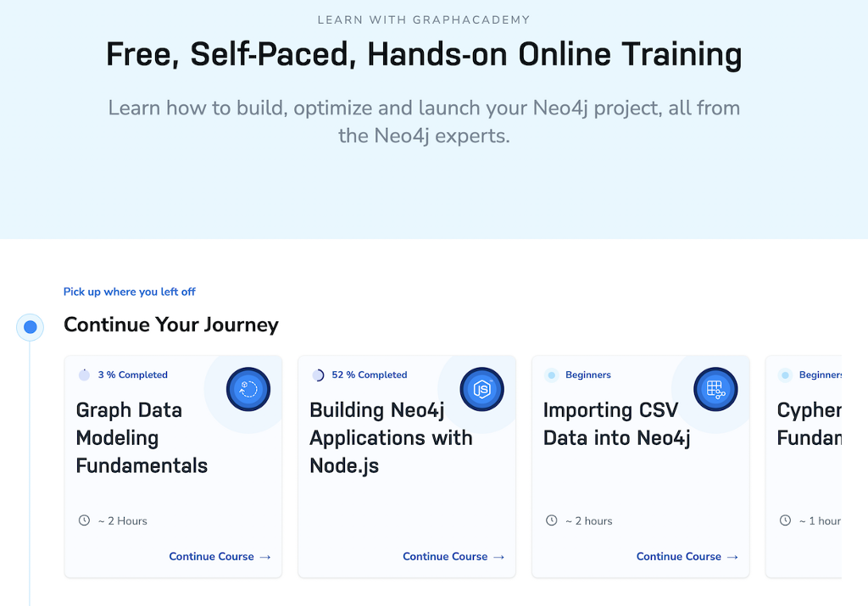Click the blue journey timeline marker dot

point(30,326)
